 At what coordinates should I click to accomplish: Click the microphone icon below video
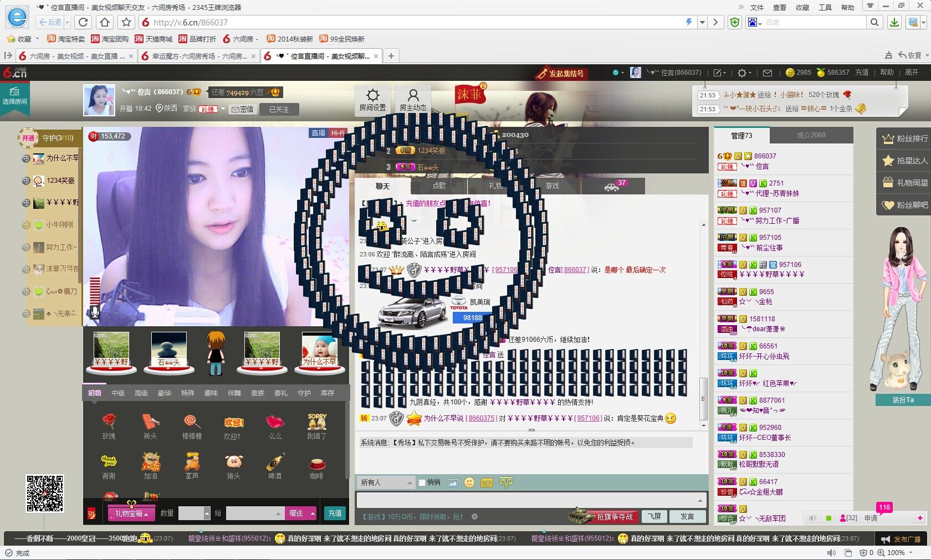95,312
